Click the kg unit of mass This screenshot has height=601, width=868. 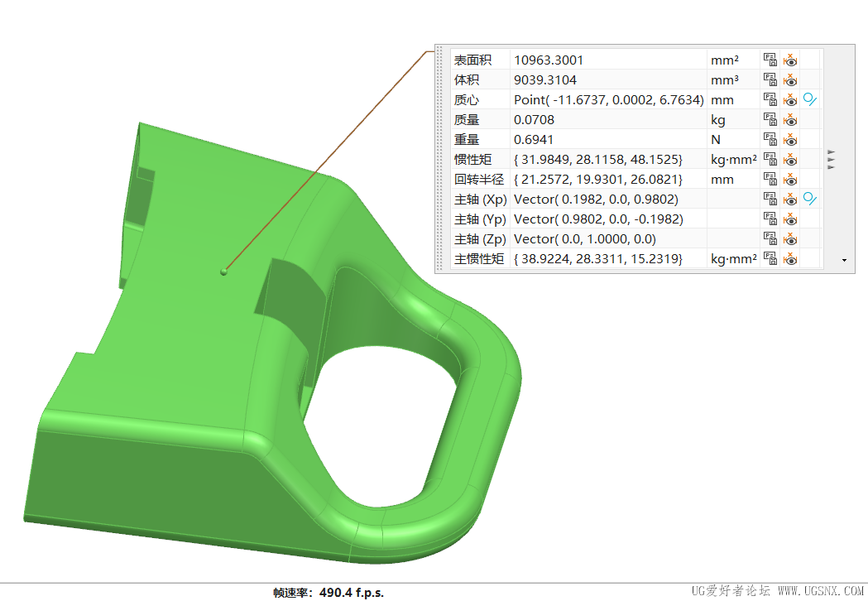(x=718, y=120)
